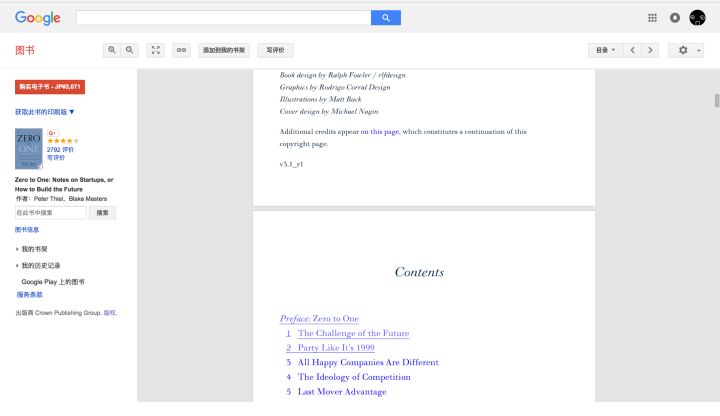
Task: Click the star rating under the cover
Action: point(63,141)
